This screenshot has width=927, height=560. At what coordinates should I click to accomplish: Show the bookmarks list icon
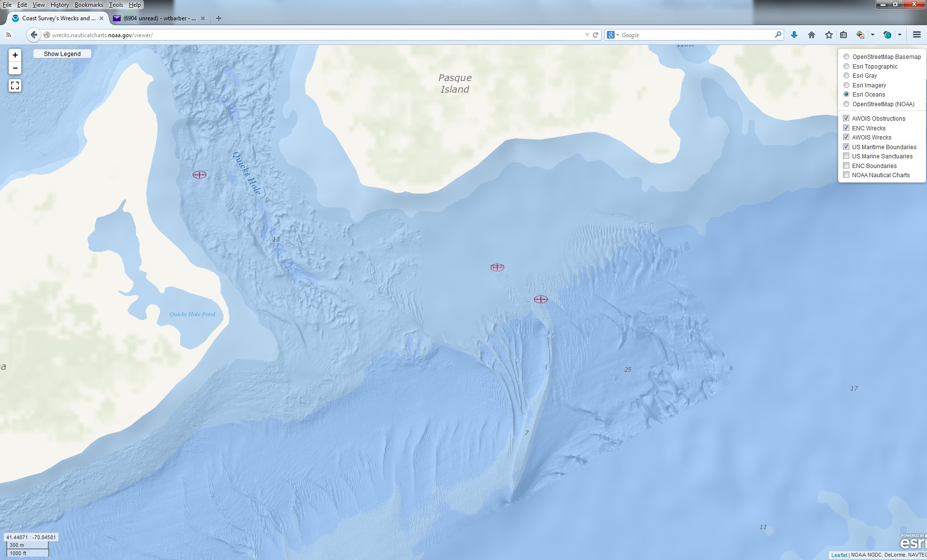point(843,35)
